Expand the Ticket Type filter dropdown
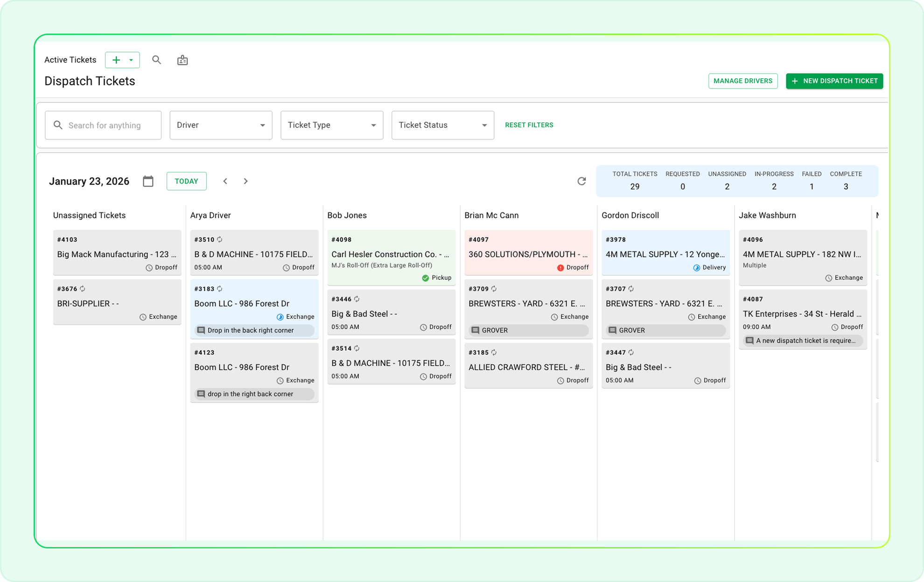Viewport: 924px width, 582px height. tap(332, 125)
